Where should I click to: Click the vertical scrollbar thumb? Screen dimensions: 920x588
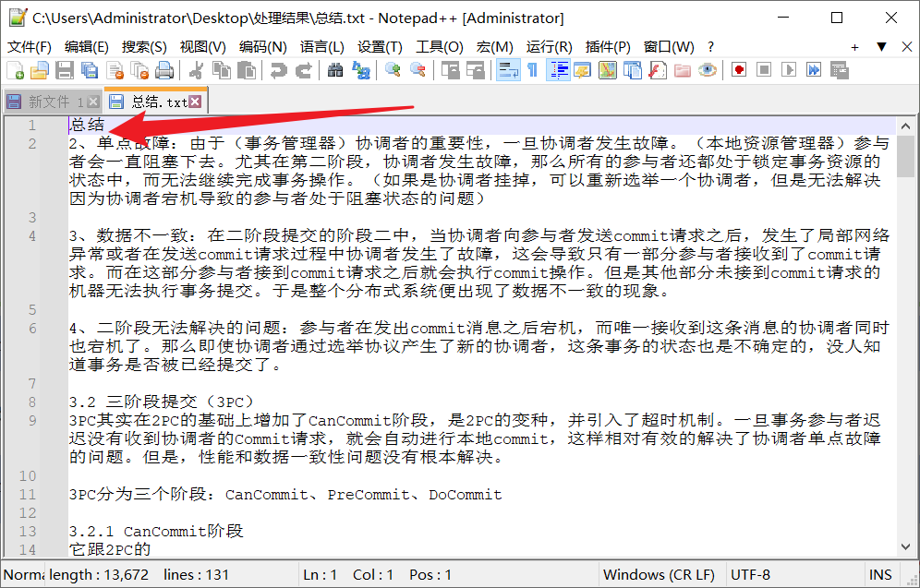click(x=905, y=157)
